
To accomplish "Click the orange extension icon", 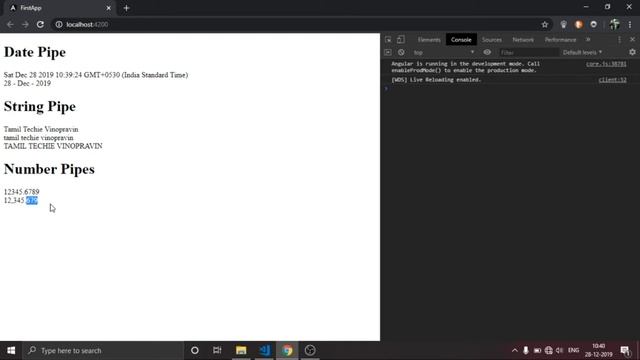I will 578,24.
